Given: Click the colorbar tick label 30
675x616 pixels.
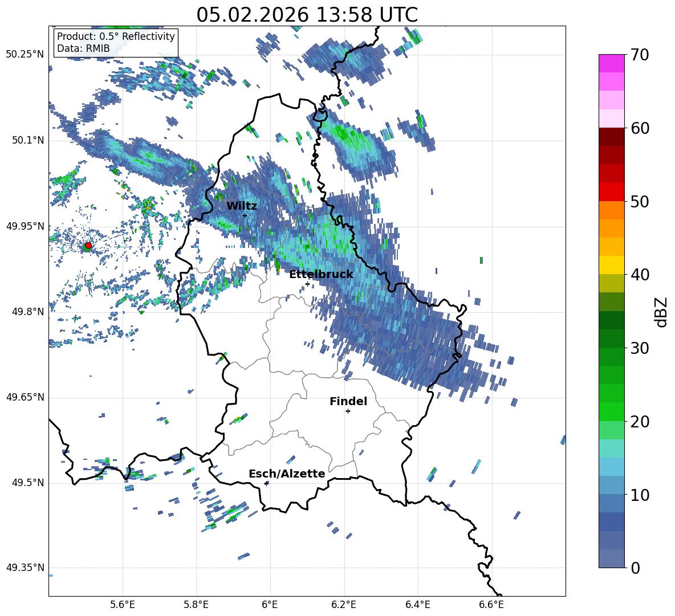Looking at the screenshot, I should [640, 348].
